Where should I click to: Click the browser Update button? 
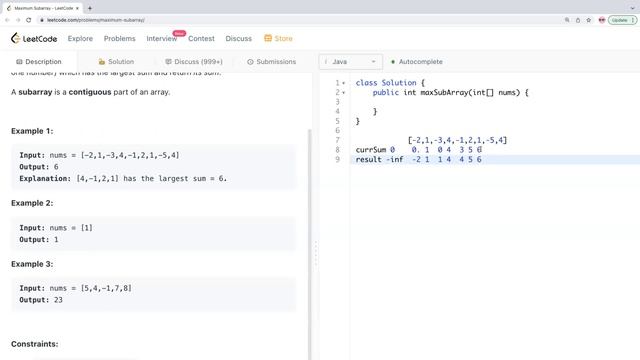pos(622,20)
